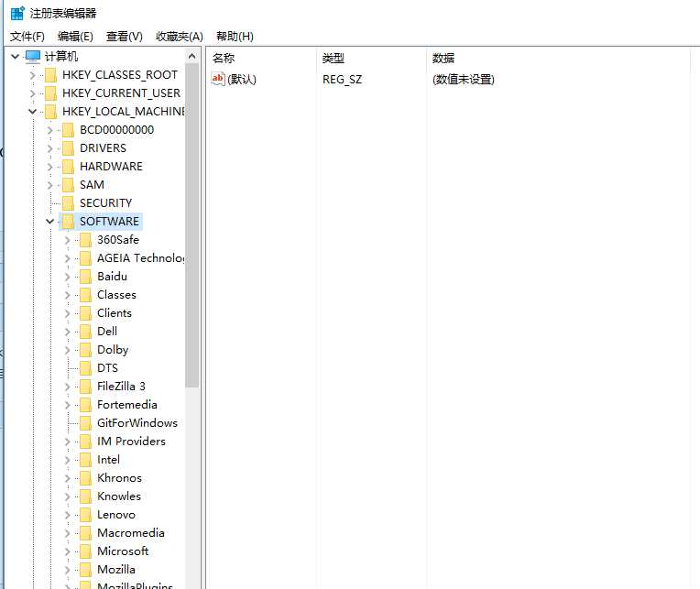Screen dimensions: 700x589
Task: Select the Macromedia key label
Action: 131,533
